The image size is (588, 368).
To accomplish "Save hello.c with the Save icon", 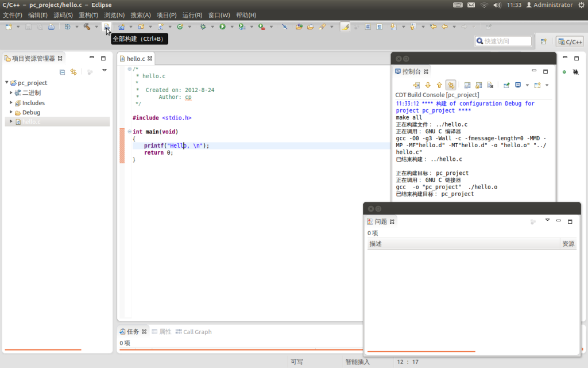I will pos(28,26).
